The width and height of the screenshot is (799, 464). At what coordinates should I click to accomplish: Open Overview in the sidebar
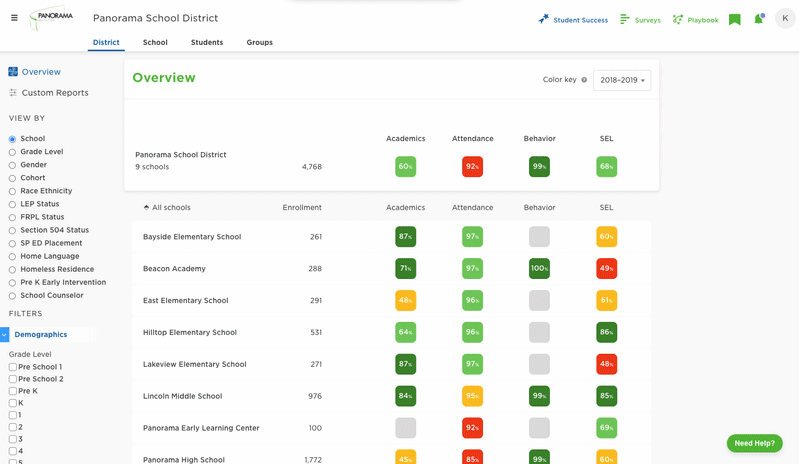point(41,72)
